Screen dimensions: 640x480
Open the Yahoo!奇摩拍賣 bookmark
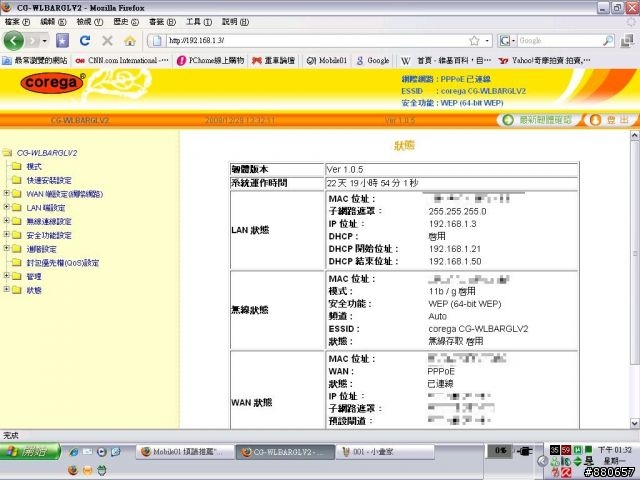coord(544,60)
